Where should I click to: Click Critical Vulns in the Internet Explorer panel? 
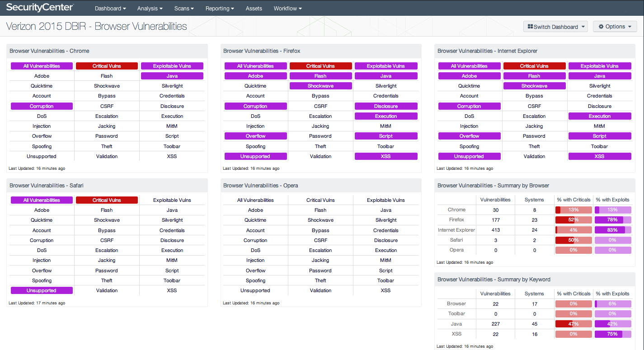click(x=534, y=66)
